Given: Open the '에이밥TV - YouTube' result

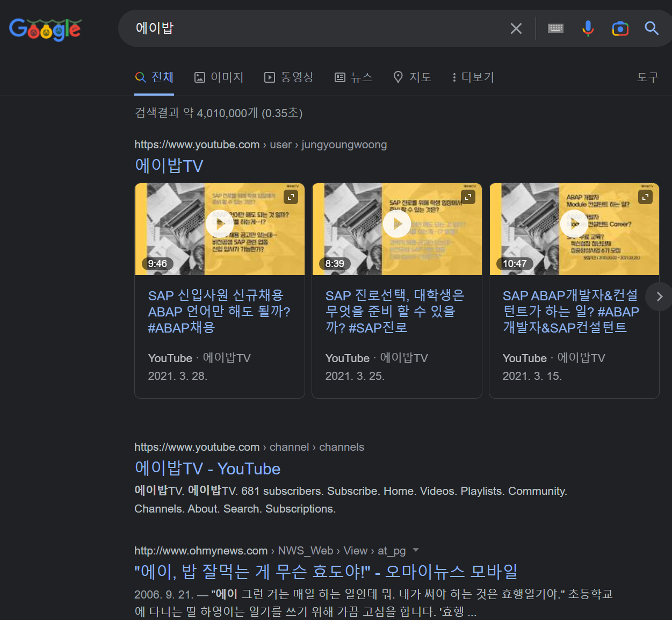Looking at the screenshot, I should pos(207,468).
